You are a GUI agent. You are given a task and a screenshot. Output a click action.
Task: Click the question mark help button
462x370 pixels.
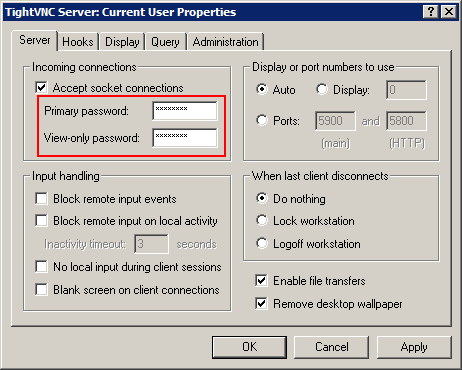pos(431,12)
